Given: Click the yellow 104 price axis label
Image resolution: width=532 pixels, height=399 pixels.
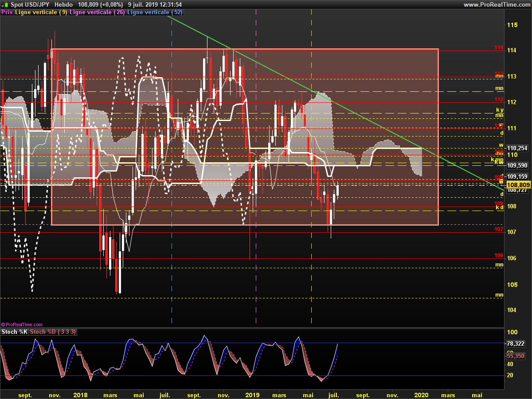Looking at the screenshot, I should point(512,309).
